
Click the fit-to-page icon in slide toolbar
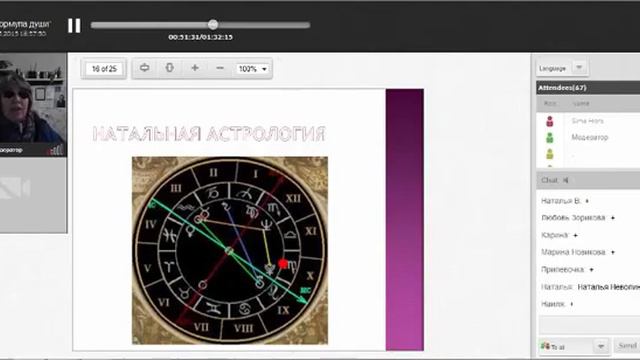[169, 68]
